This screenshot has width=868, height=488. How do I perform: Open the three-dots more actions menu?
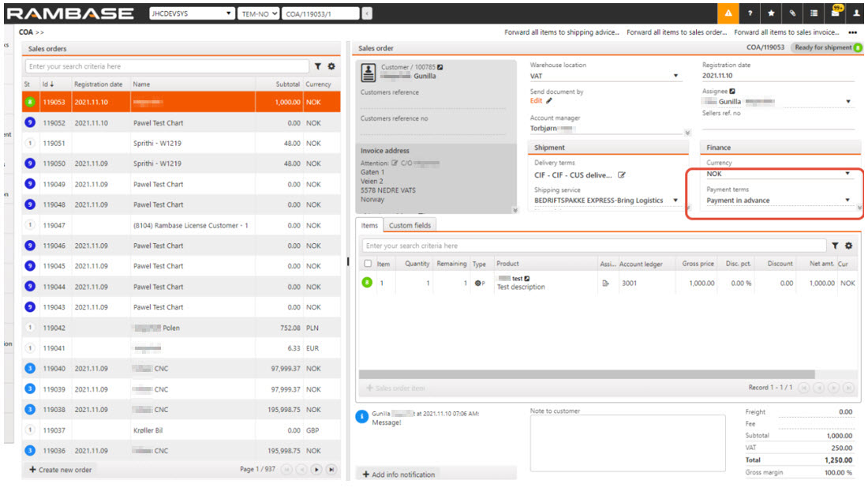point(852,33)
